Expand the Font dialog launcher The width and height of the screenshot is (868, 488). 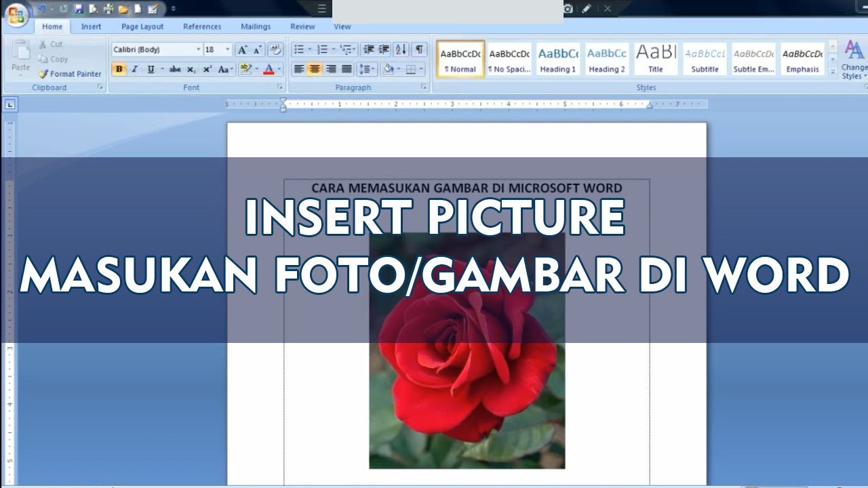pyautogui.click(x=279, y=87)
